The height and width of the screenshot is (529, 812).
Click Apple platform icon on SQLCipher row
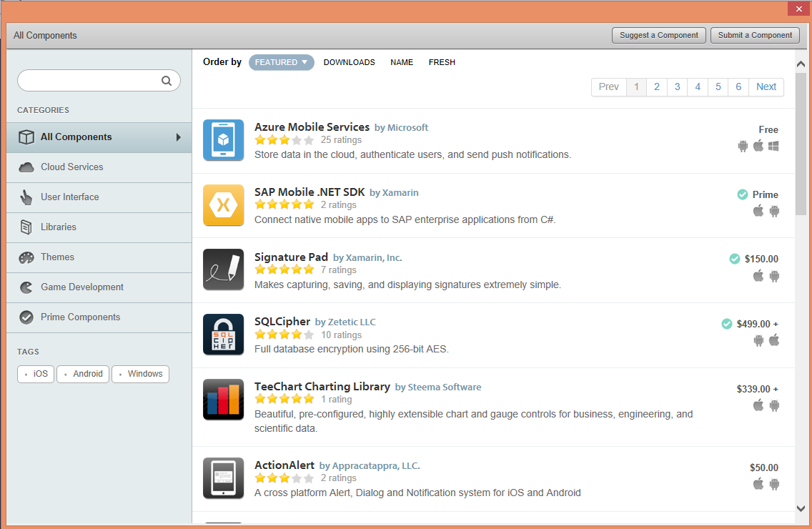pyautogui.click(x=774, y=340)
